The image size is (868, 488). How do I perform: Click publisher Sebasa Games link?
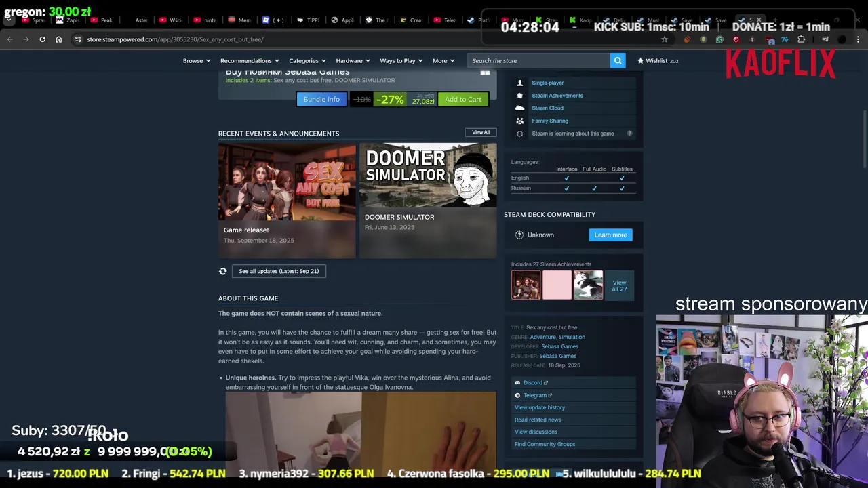557,356
